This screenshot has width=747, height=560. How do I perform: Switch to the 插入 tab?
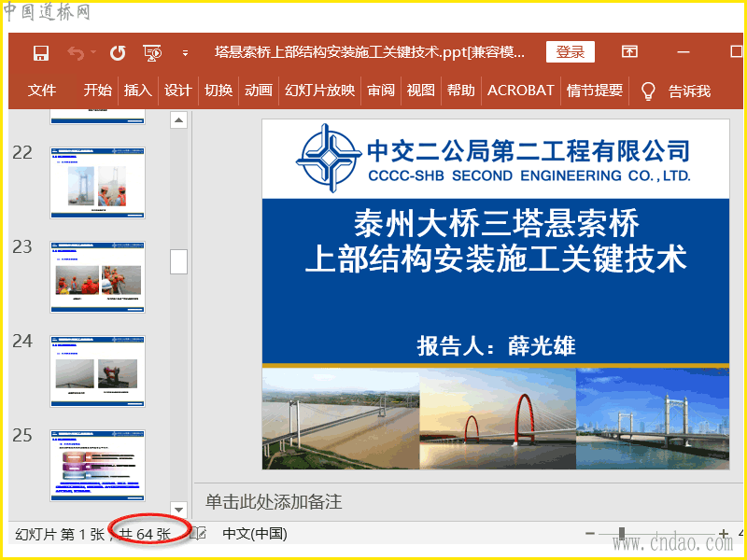coord(137,90)
